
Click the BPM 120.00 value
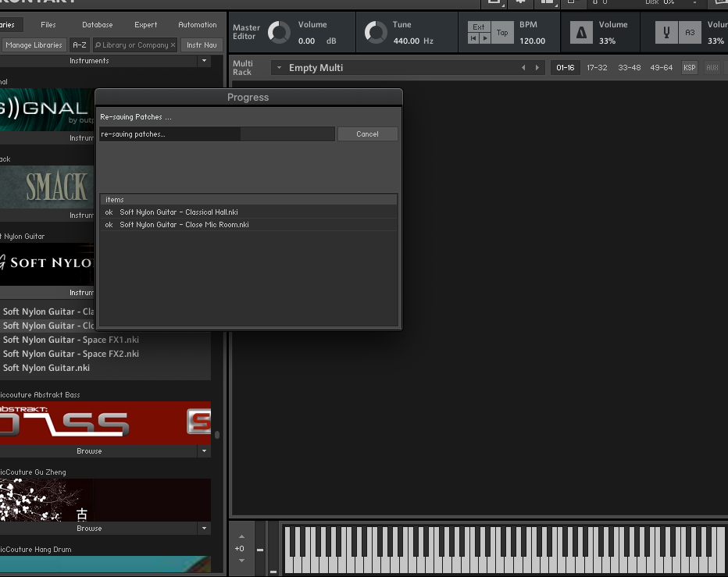(532, 41)
